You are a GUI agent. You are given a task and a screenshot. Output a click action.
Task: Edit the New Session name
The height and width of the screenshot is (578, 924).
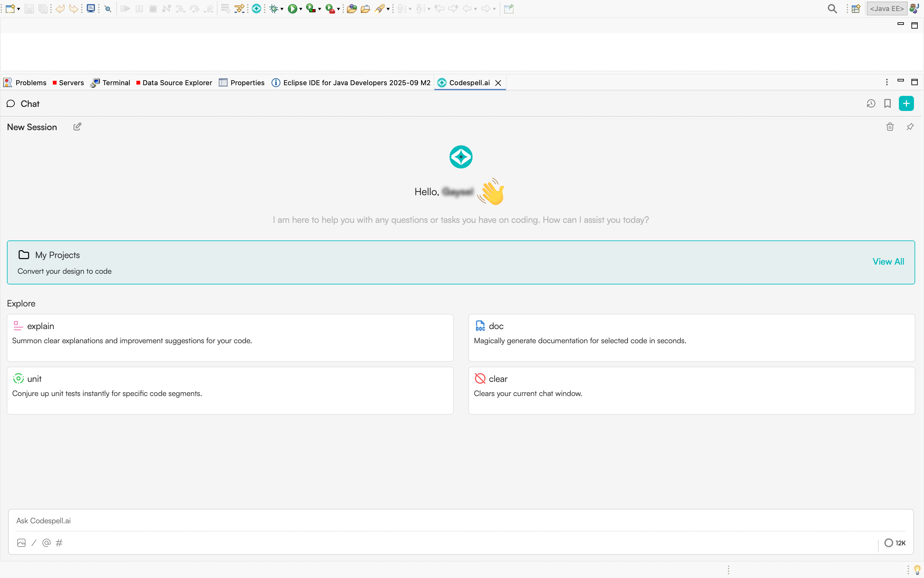tap(77, 127)
